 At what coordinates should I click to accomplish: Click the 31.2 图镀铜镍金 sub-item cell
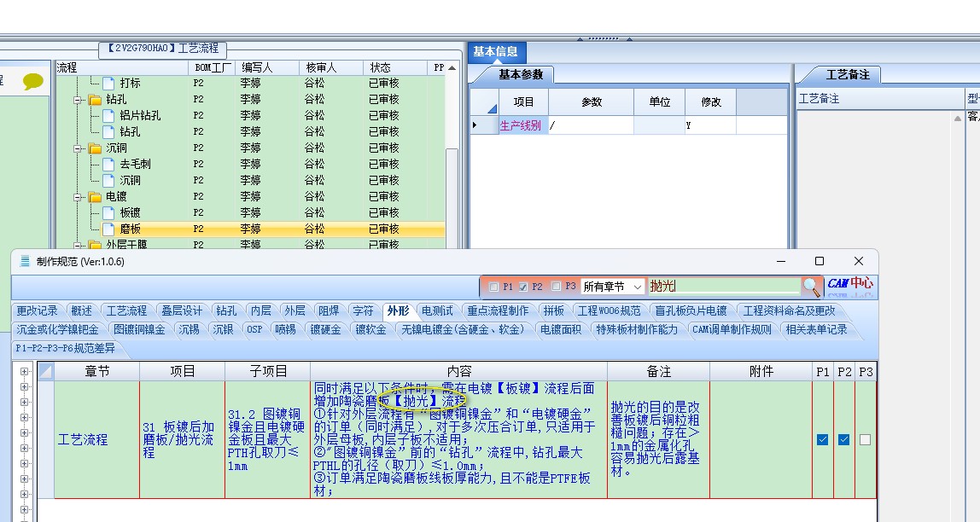coord(267,439)
